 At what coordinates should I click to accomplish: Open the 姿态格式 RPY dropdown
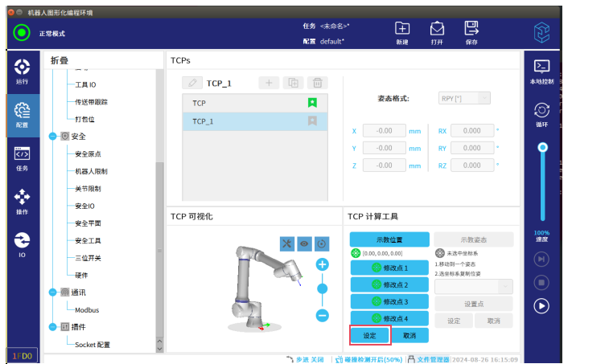point(464,98)
